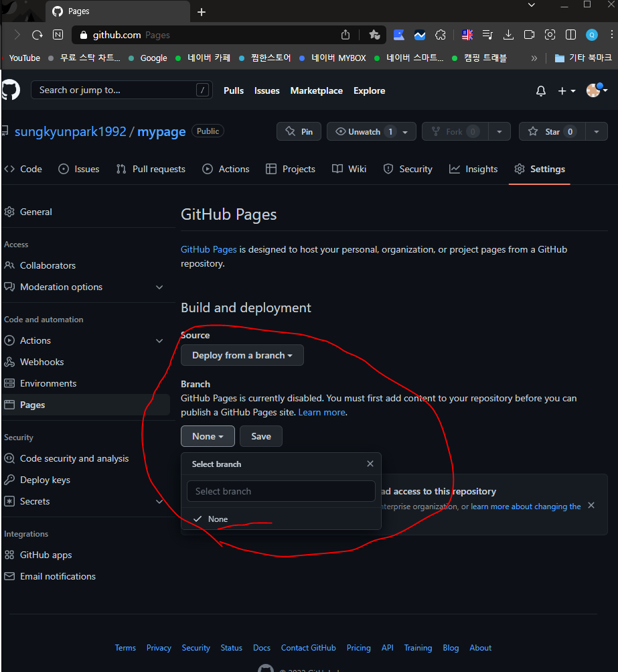Expand the Actions sidebar section
Viewport: 618px width, 672px height.
point(159,341)
